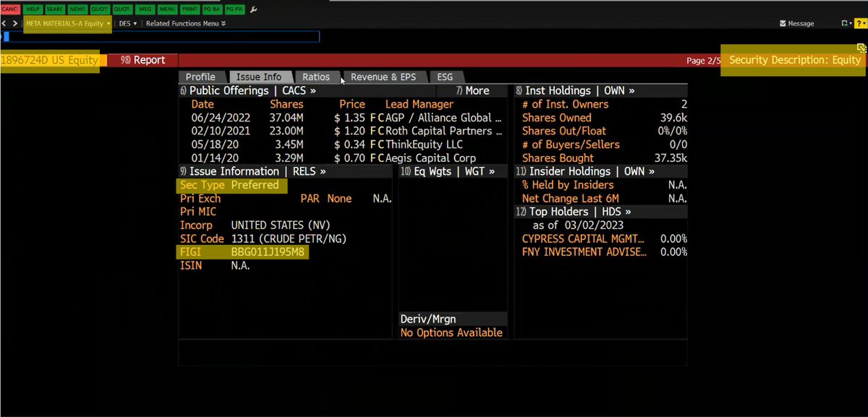Click the ISIN row label
This screenshot has width=868, height=417.
pos(191,266)
